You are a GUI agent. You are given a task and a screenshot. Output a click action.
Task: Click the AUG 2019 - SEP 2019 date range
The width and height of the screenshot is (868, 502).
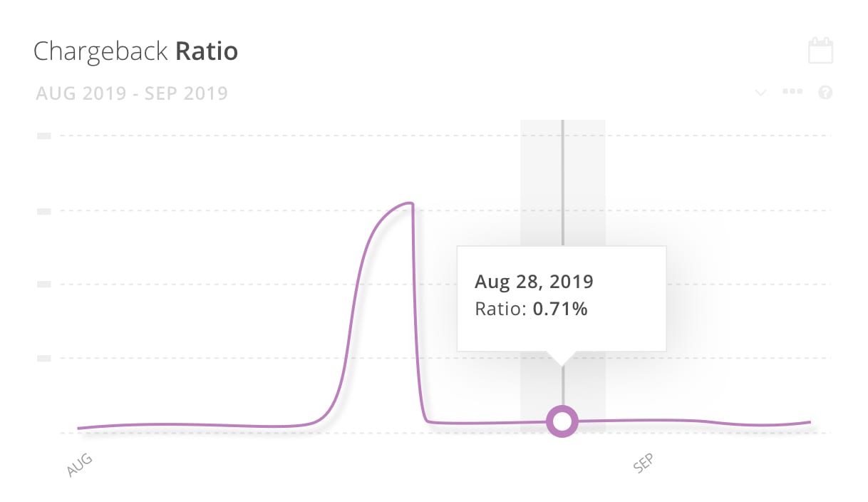[131, 93]
